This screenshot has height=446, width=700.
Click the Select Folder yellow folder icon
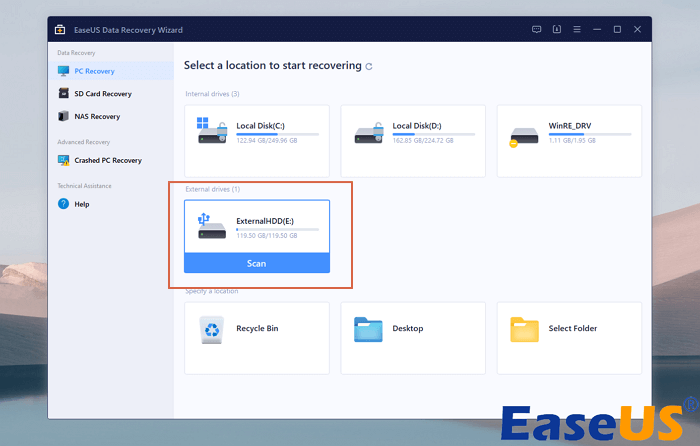[x=524, y=330]
